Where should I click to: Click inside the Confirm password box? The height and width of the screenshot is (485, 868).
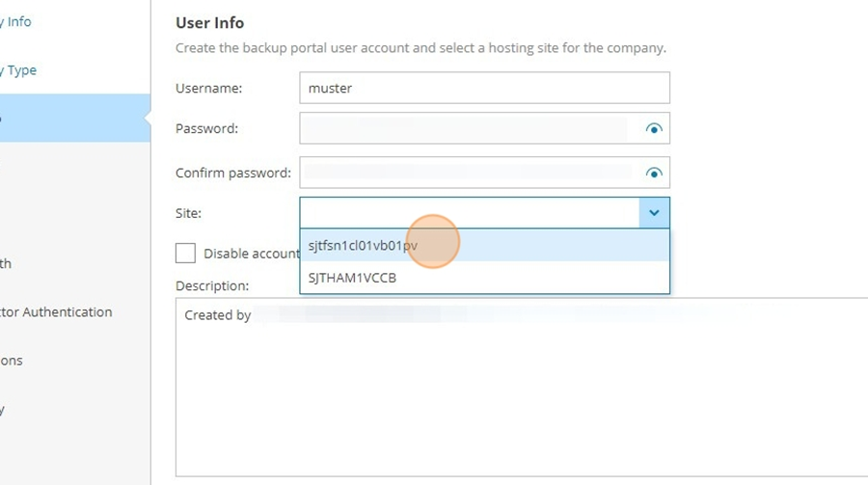click(471, 173)
